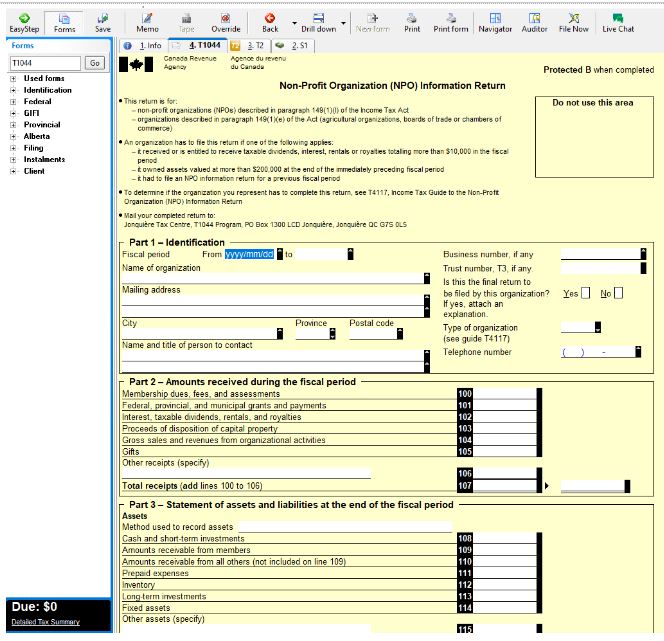The image size is (664, 641).
Task: Expand the Filing tree node
Action: [x=13, y=148]
